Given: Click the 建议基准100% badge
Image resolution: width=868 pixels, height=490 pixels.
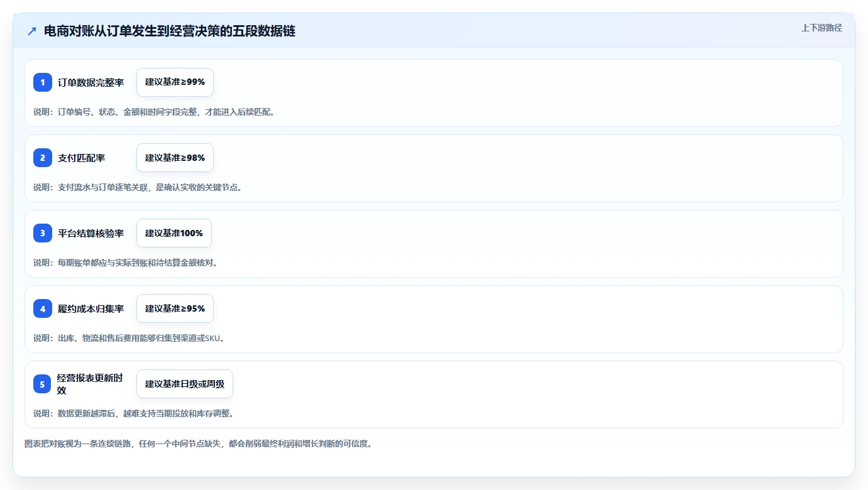Looking at the screenshot, I should point(174,233).
